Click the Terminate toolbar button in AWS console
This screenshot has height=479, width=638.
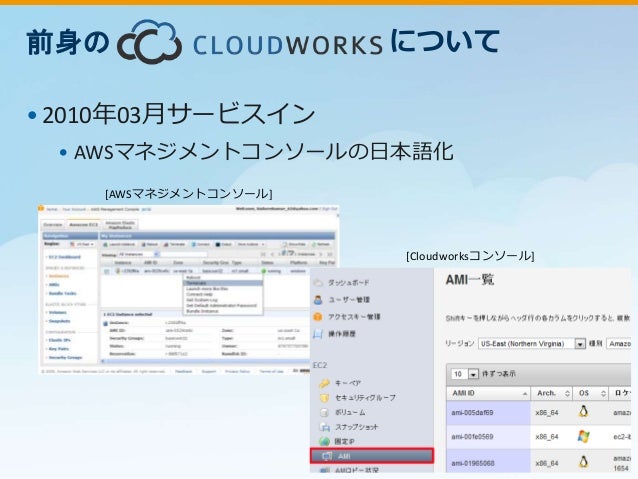coord(175,244)
